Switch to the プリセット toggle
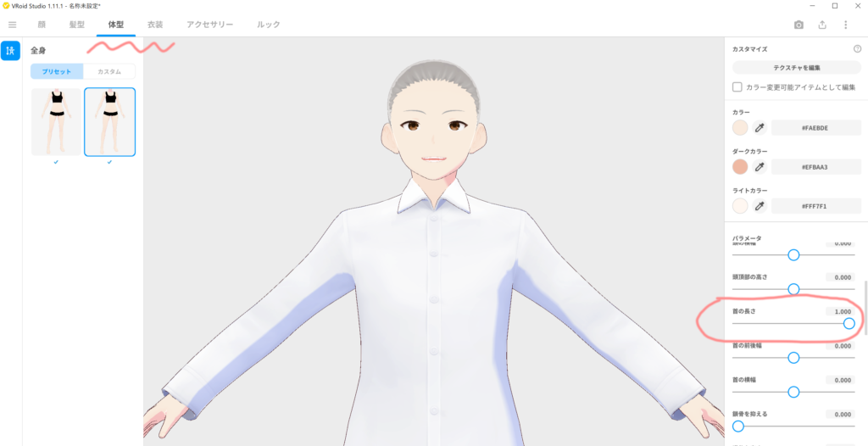 click(57, 72)
